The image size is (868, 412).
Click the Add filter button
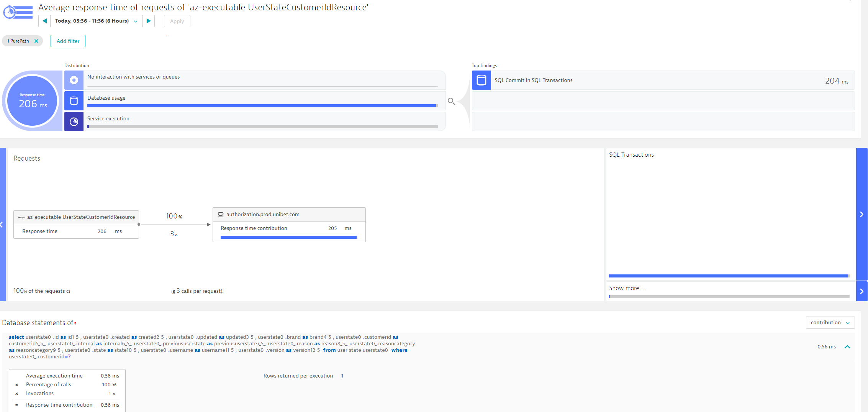[68, 41]
